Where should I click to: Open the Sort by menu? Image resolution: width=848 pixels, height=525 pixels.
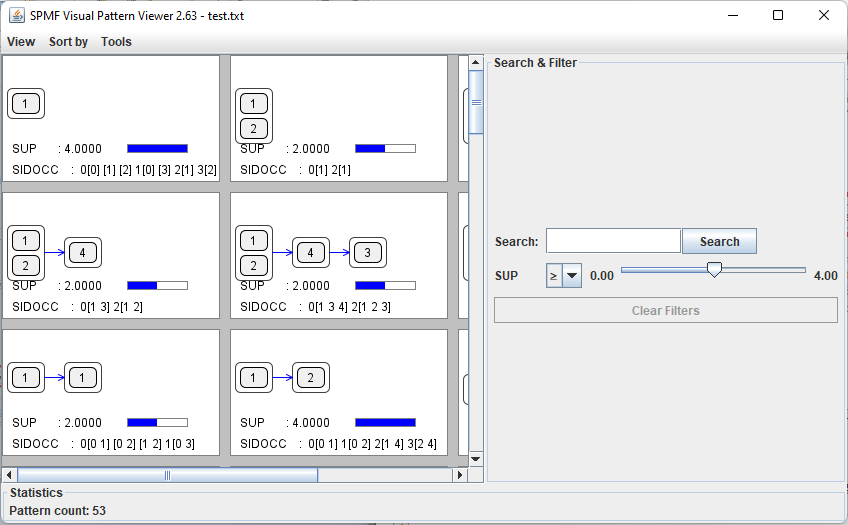[x=68, y=41]
